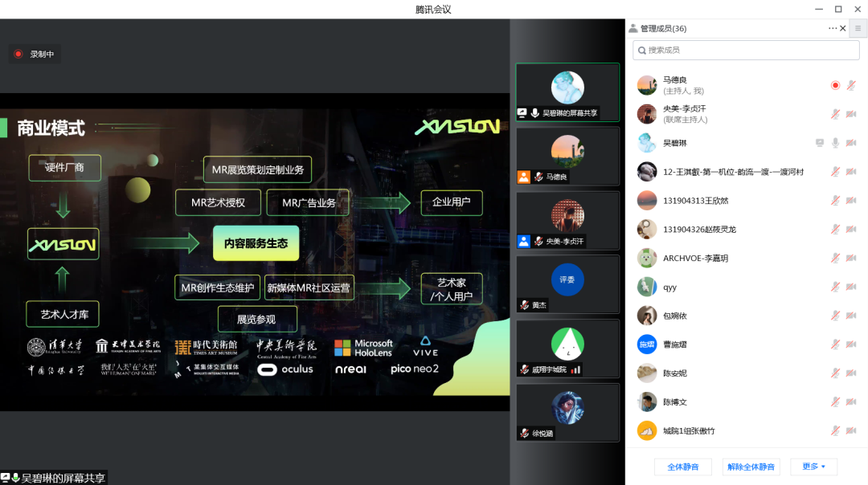Click the camera icon for qyy

851,287
